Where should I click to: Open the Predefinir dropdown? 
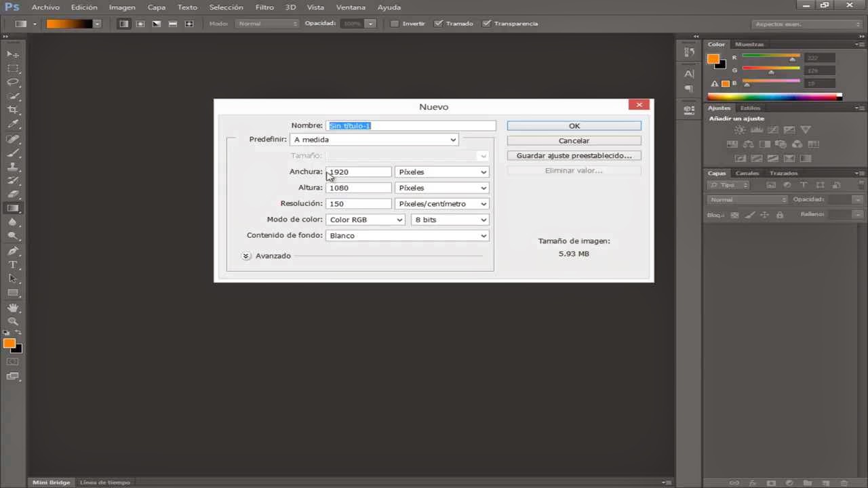[374, 140]
